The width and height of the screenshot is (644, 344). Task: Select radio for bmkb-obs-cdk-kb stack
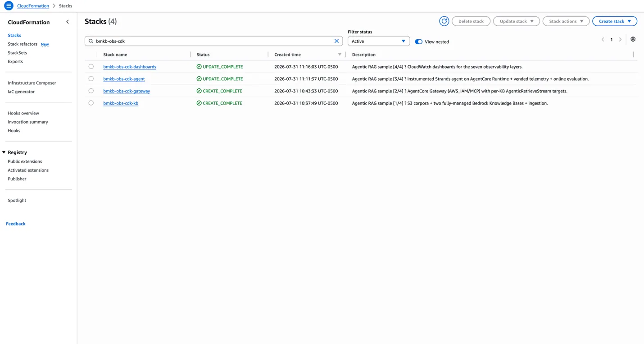click(91, 103)
